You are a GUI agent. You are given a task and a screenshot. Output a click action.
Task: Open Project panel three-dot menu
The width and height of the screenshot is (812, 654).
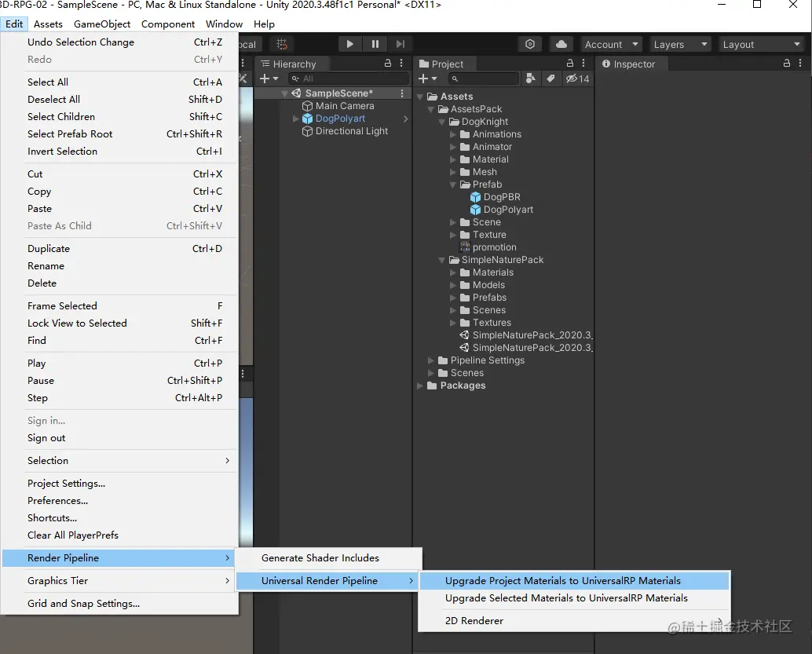tap(583, 63)
